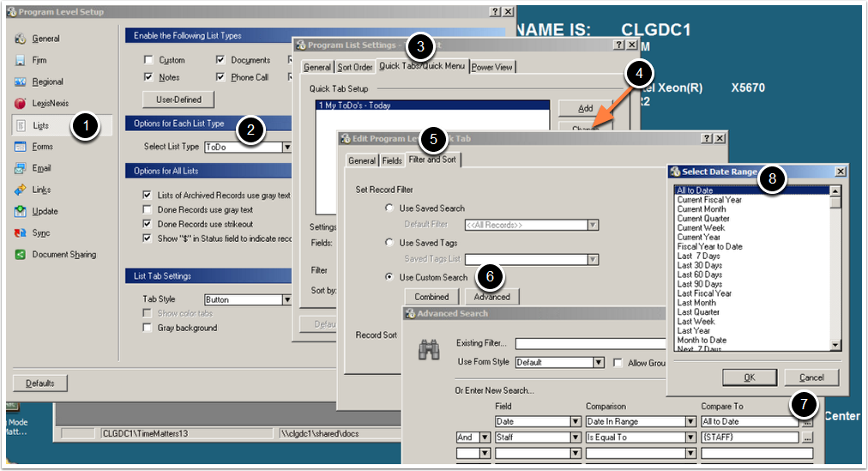
Task: Click the Combined search button
Action: pyautogui.click(x=431, y=297)
